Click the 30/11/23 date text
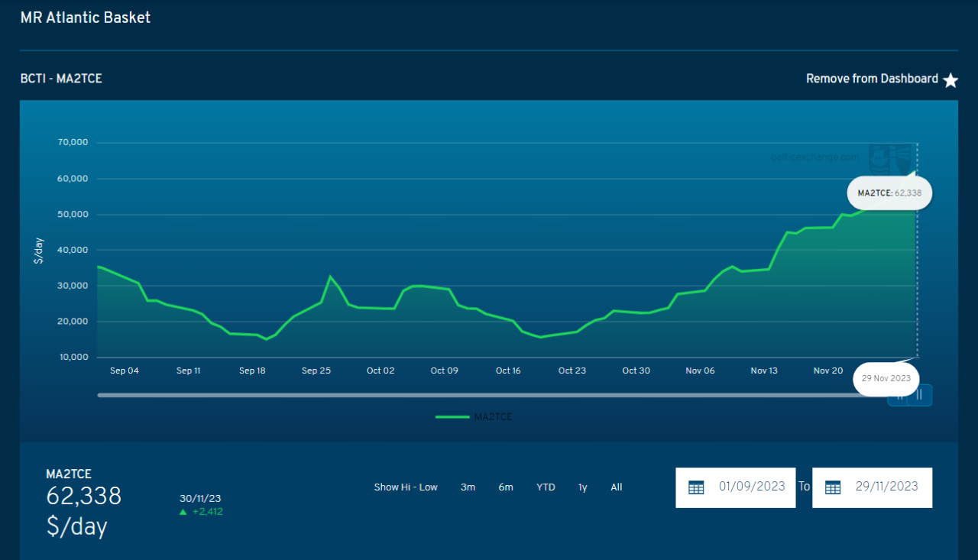Viewport: 978px width, 560px height. (x=199, y=497)
